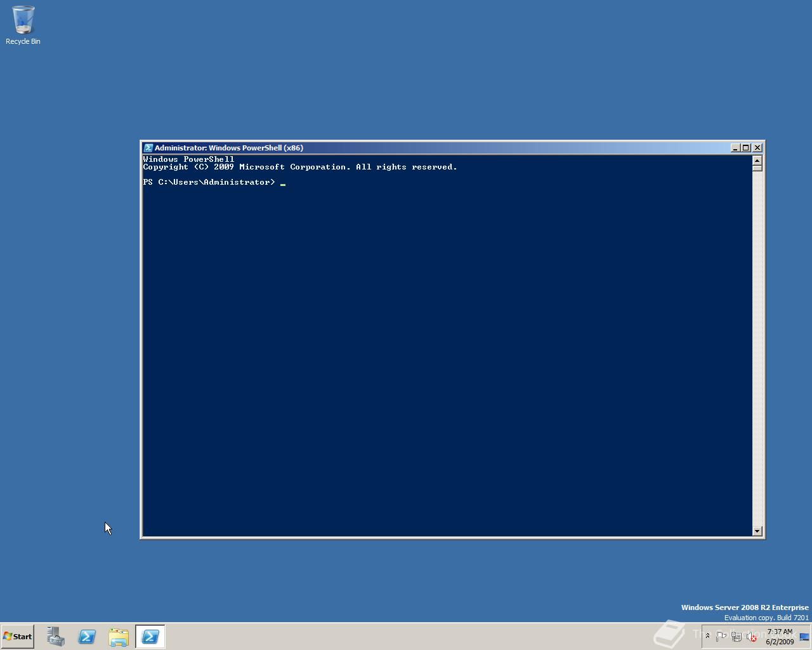The width and height of the screenshot is (812, 650).
Task: Close the PowerShell (x86) window
Action: [x=757, y=148]
